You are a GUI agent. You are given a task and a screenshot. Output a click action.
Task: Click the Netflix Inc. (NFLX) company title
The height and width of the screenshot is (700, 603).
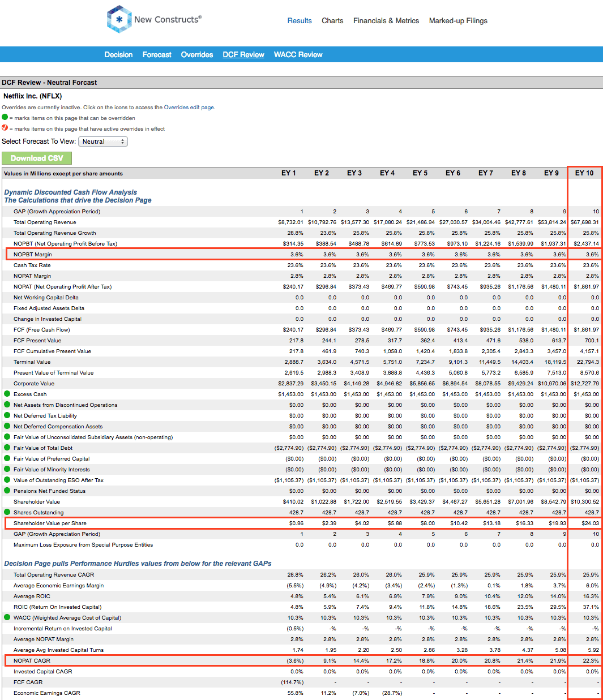tap(32, 96)
